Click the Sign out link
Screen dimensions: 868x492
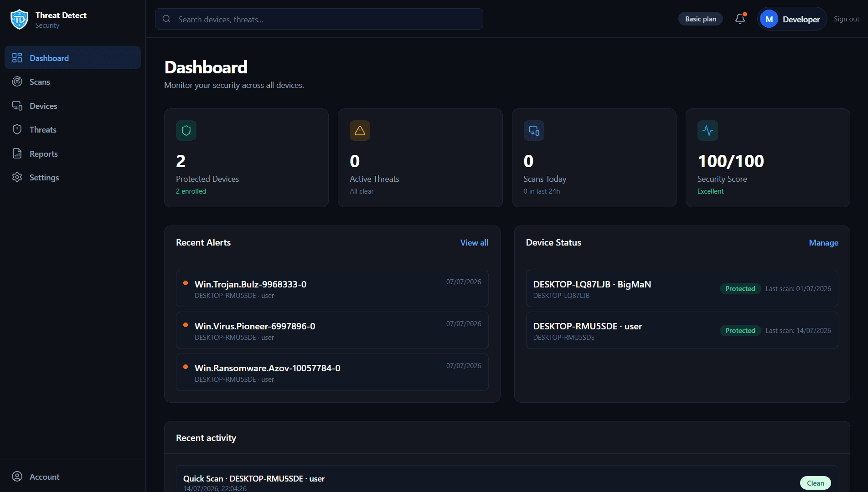(846, 19)
